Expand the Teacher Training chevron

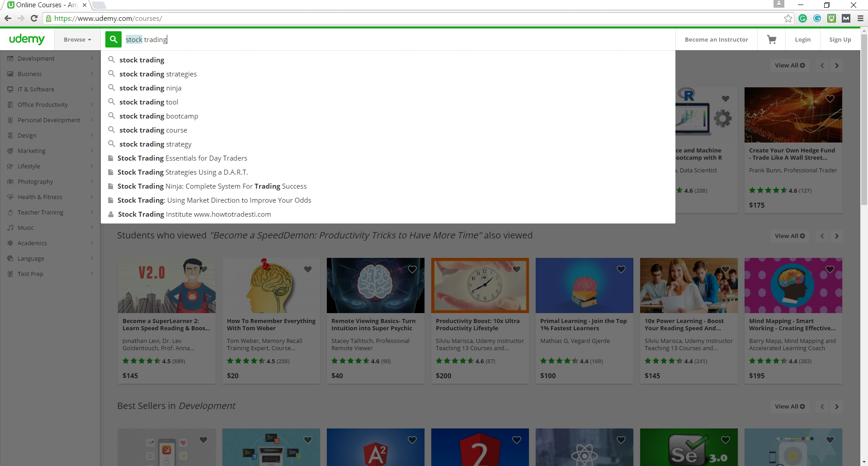coord(92,212)
